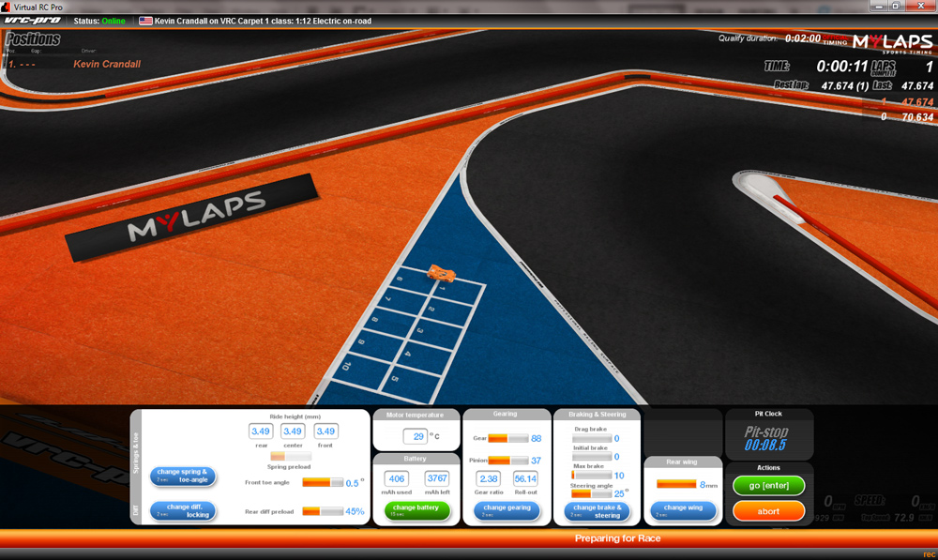
Task: Adjust the Drag brake slider
Action: [592, 438]
